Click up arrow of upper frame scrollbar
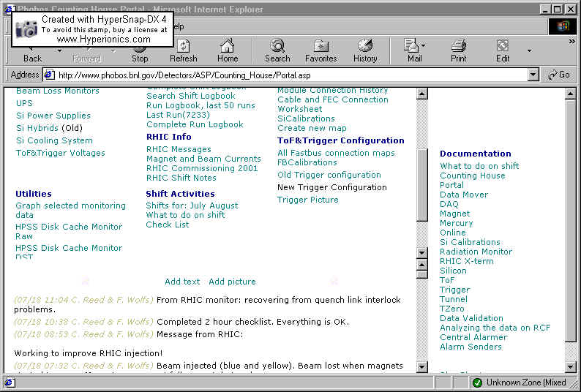 click(x=421, y=94)
